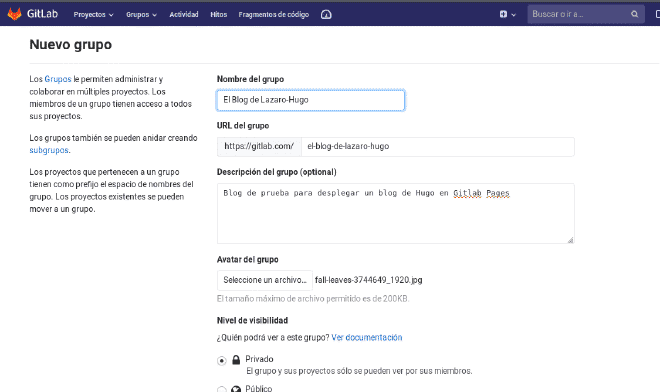Click the file name fall-leaves-3744649_1920.jpg

tap(368, 280)
